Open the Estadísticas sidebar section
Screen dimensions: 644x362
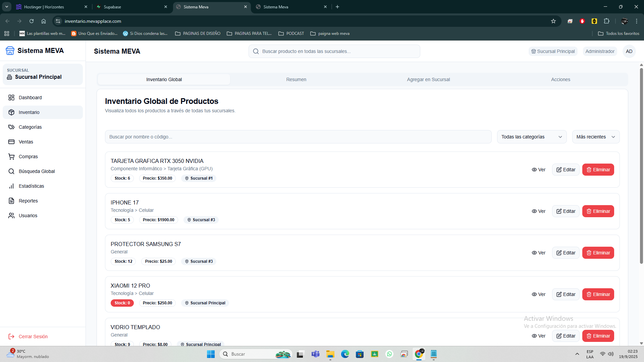pos(43,186)
